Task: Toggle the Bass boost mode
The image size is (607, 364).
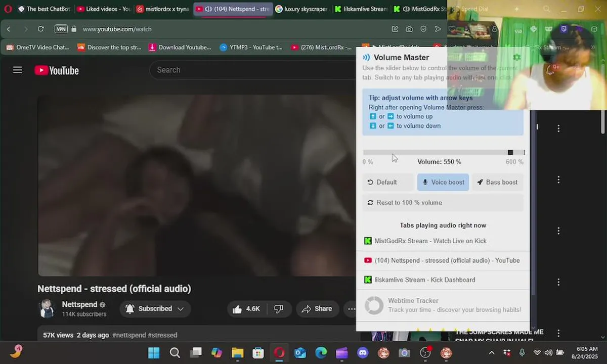Action: pos(498,182)
